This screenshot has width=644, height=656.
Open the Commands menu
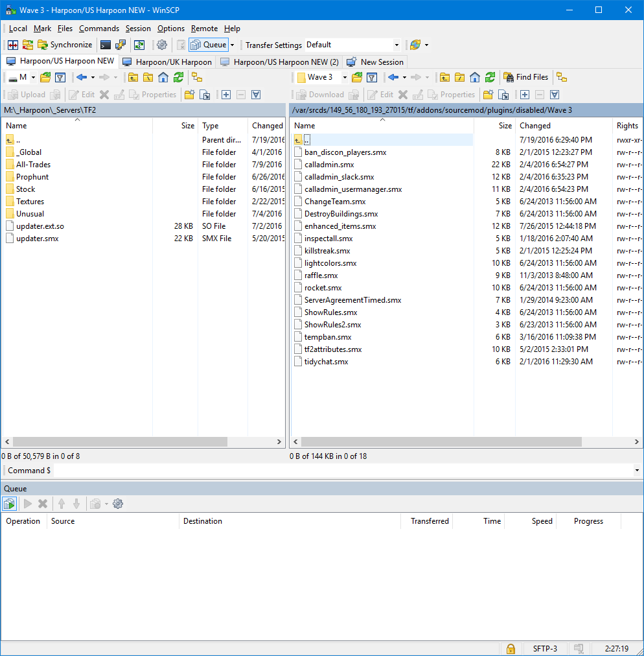pyautogui.click(x=99, y=29)
